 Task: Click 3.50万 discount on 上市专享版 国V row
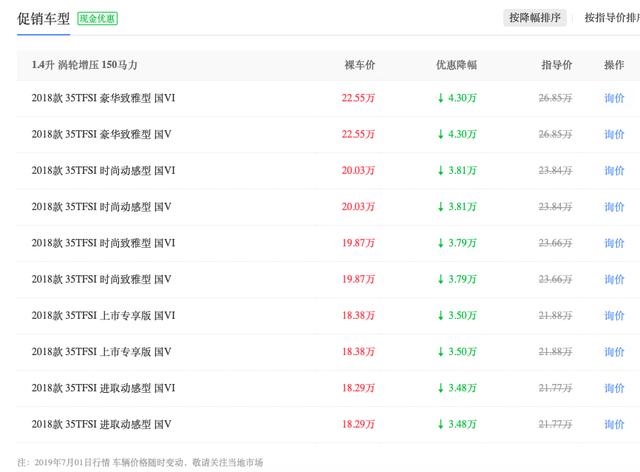coord(457,352)
